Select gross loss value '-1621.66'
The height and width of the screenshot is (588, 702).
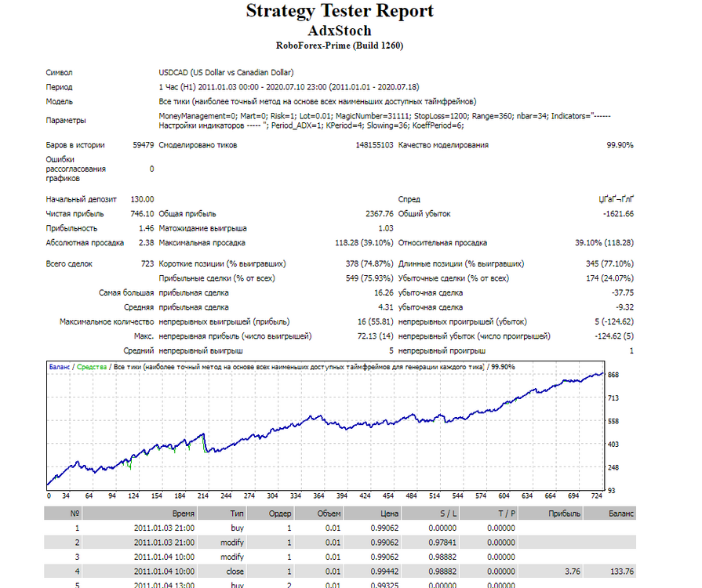(x=618, y=214)
